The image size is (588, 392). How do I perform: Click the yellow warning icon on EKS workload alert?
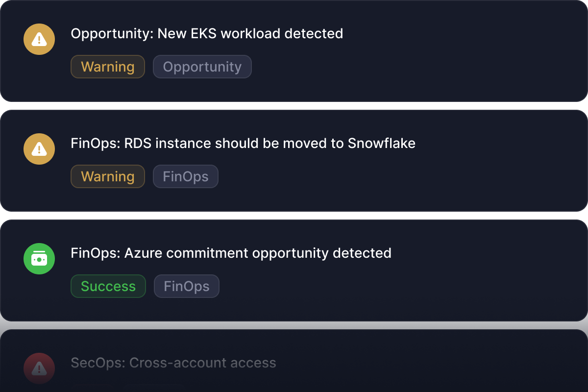click(x=39, y=39)
